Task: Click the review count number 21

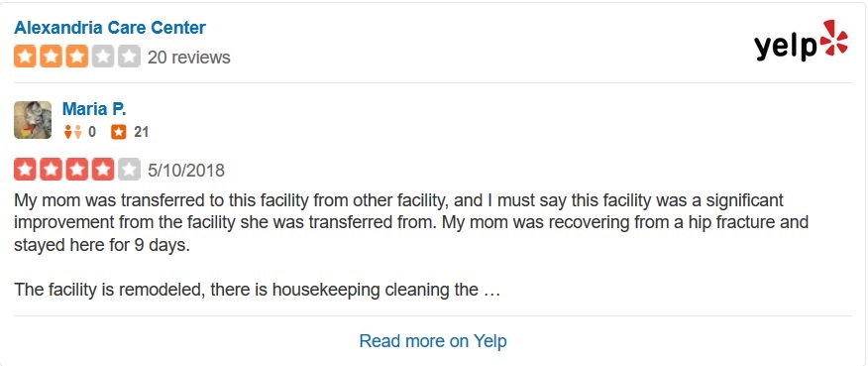Action: 141,132
